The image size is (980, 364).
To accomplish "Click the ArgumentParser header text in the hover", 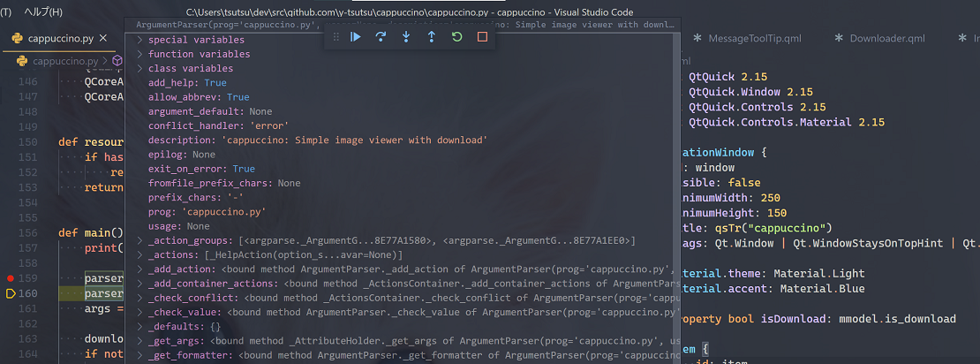I will pos(405,25).
